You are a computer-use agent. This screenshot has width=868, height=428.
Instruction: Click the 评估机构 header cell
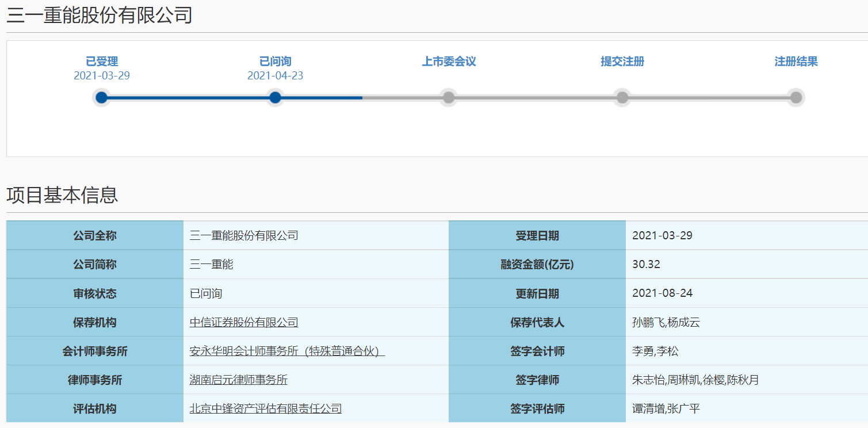pyautogui.click(x=95, y=408)
